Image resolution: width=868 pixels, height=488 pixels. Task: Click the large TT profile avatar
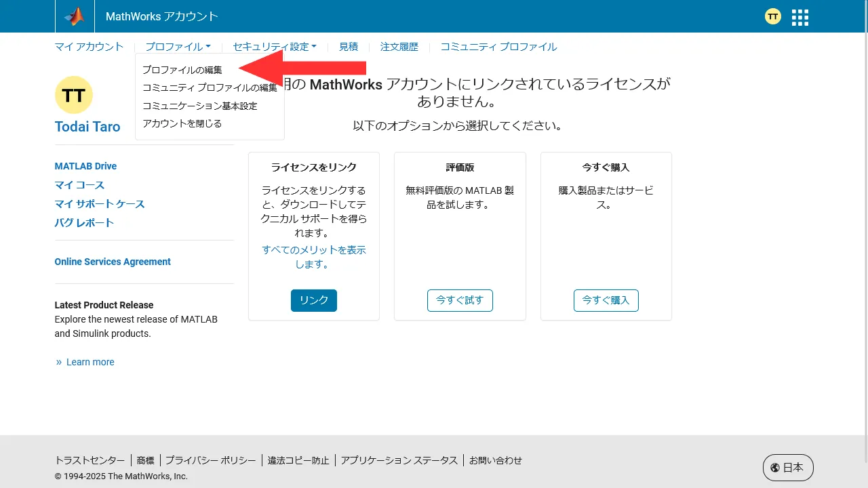73,95
